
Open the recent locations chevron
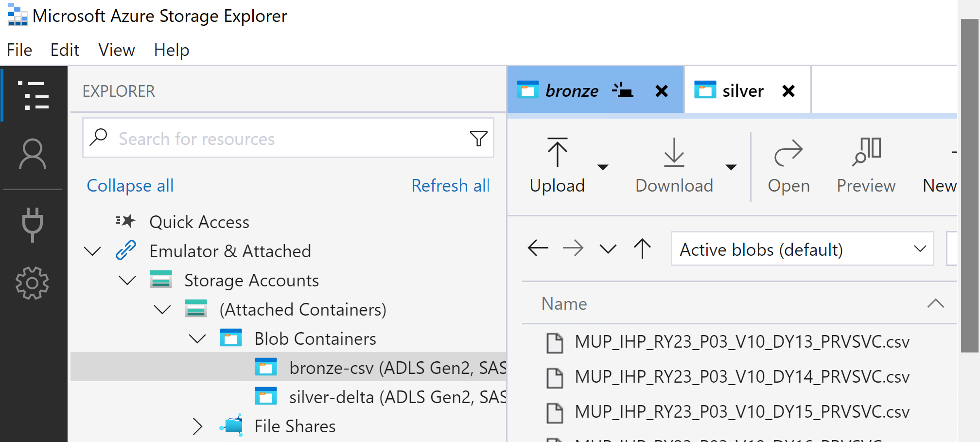(x=608, y=249)
